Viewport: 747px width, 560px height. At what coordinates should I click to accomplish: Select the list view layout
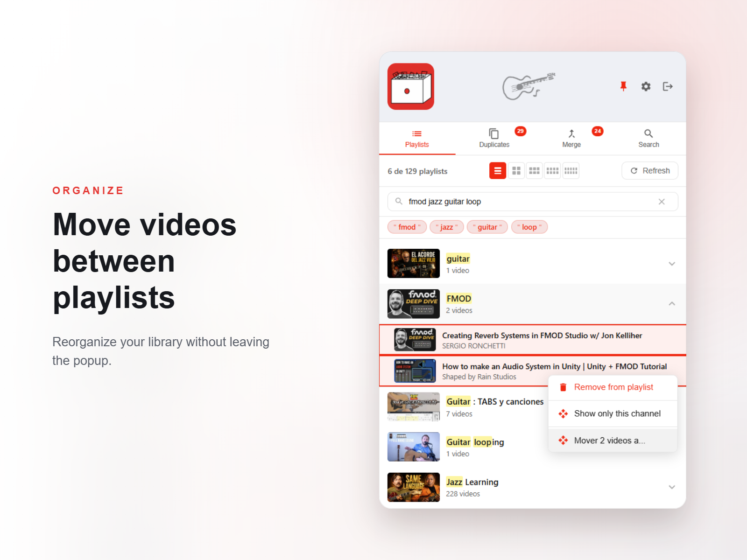pos(498,171)
